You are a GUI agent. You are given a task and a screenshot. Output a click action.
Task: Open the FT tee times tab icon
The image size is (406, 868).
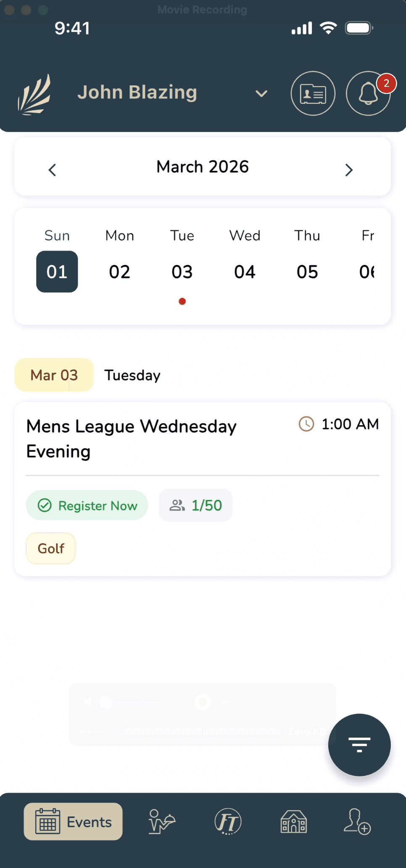228,821
